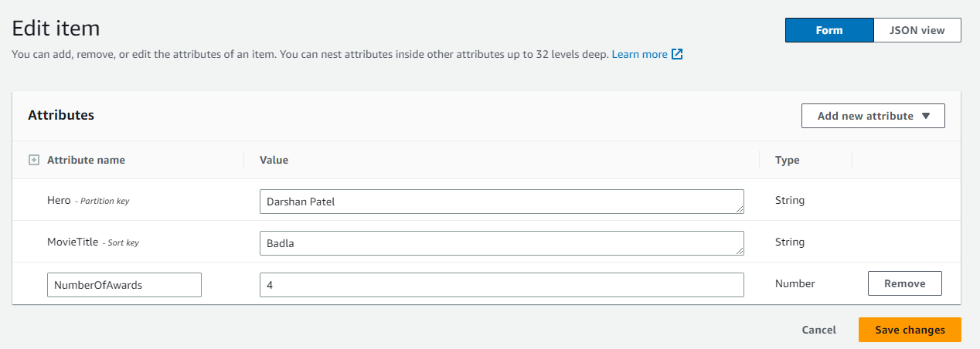
Task: Click the NumberOfAwards value field showing 4
Action: (x=501, y=284)
